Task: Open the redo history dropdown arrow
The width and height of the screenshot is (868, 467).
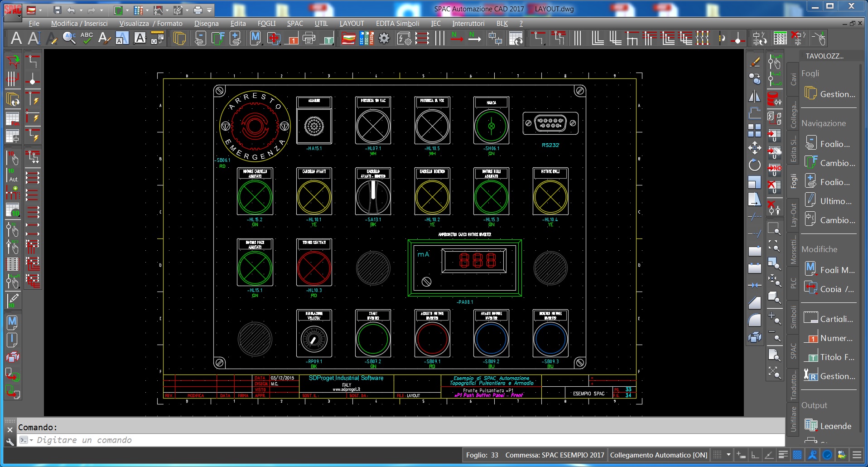Action: (x=101, y=10)
